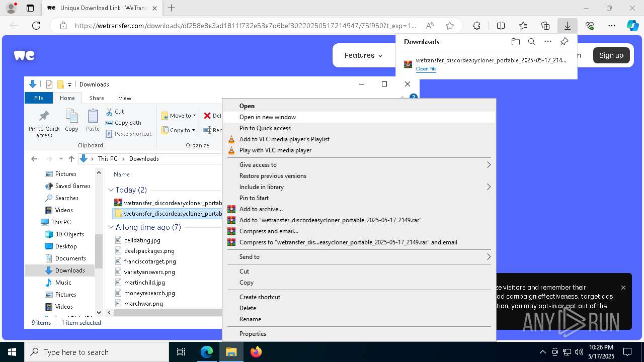This screenshot has height=362, width=644.
Task: Open notification center on taskbar
Action: pos(627,352)
